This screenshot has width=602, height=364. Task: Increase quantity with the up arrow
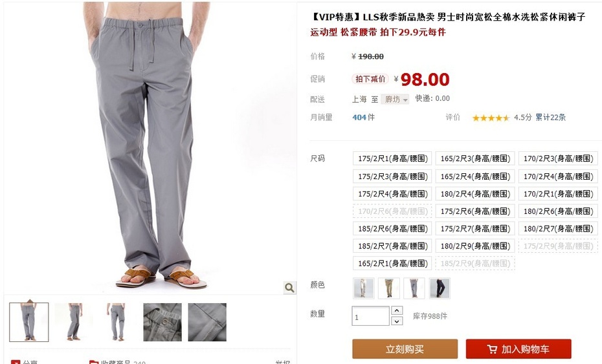(x=397, y=310)
